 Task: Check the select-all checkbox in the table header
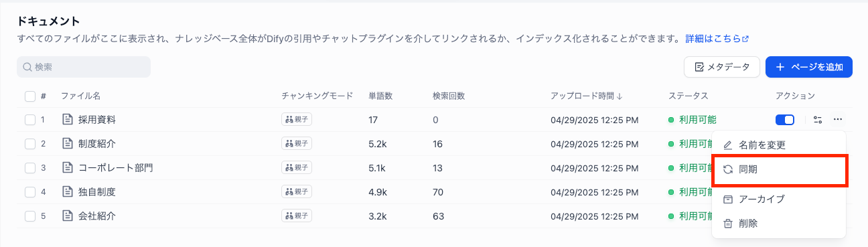(29, 96)
